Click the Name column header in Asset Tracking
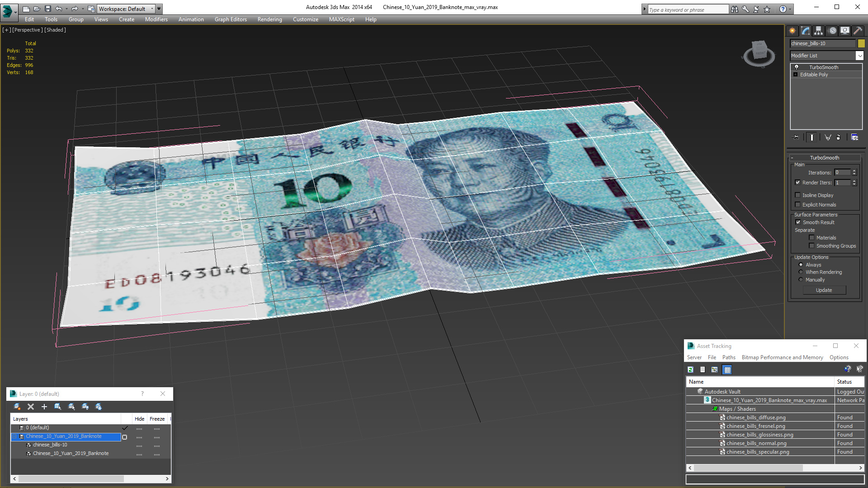This screenshot has height=488, width=868. [x=760, y=382]
